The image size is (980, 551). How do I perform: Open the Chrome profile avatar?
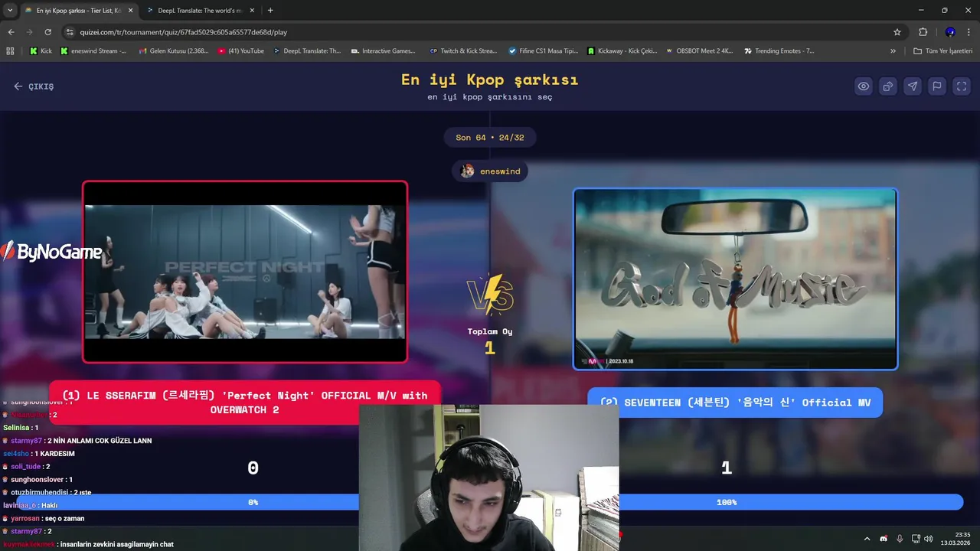click(x=950, y=32)
